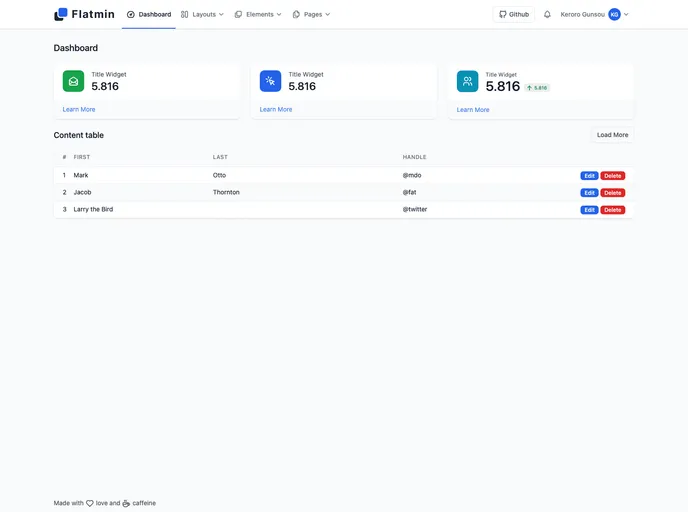Viewport: 688px width, 512px height.
Task: Select the cell 'Larry the Bird'
Action: pos(93,209)
